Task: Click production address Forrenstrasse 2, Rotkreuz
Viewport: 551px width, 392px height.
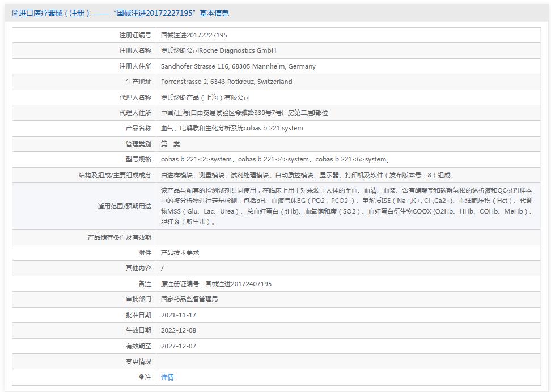Action: [x=227, y=82]
